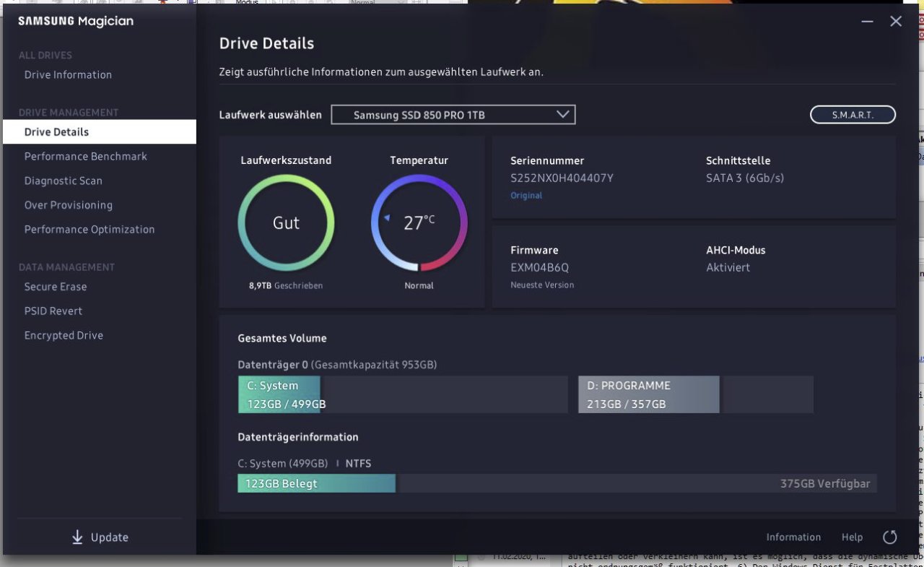Viewport: 924px width, 567px height.
Task: Minimize the Samsung Magician window
Action: tap(868, 22)
